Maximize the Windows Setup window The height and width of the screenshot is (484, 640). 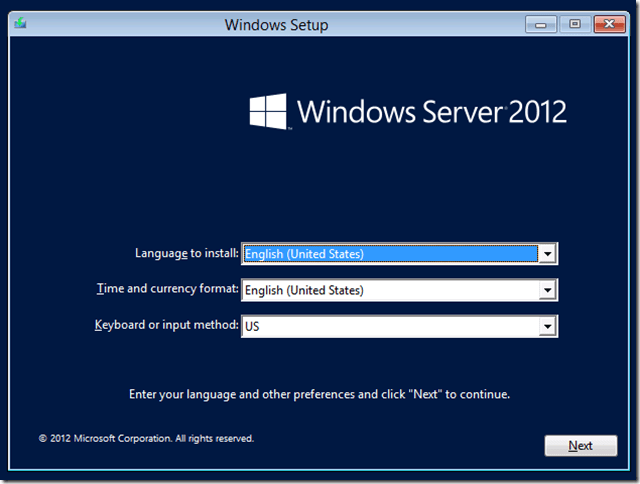pos(575,24)
